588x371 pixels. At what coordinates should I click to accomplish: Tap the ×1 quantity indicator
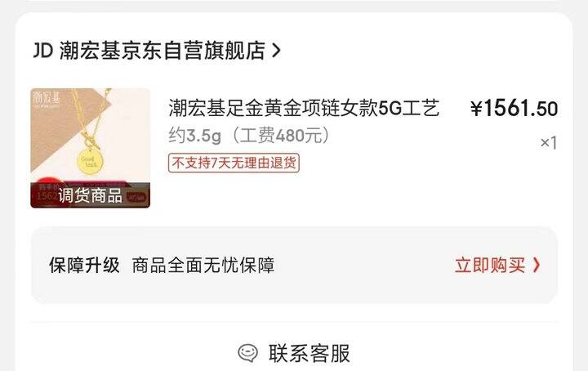click(548, 143)
